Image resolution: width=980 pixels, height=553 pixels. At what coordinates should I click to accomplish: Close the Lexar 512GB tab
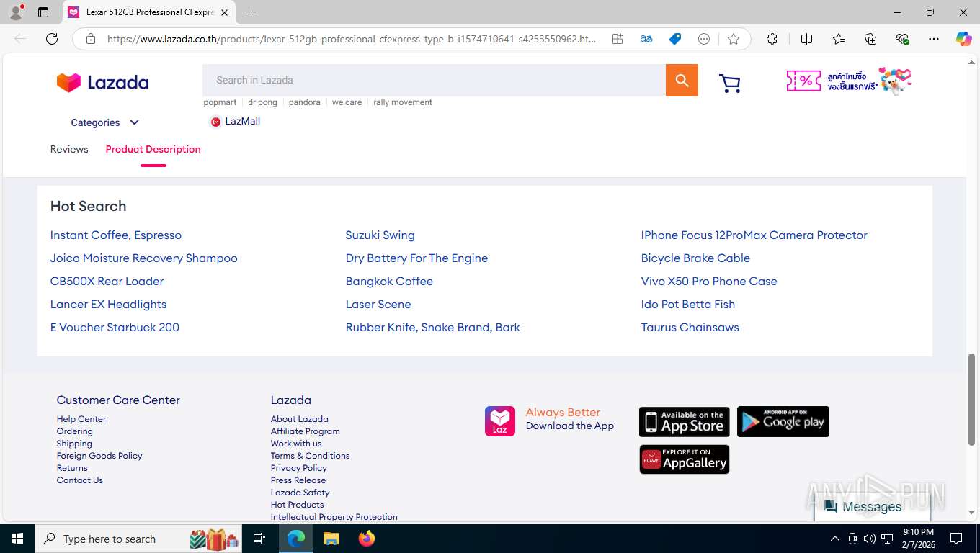(224, 12)
